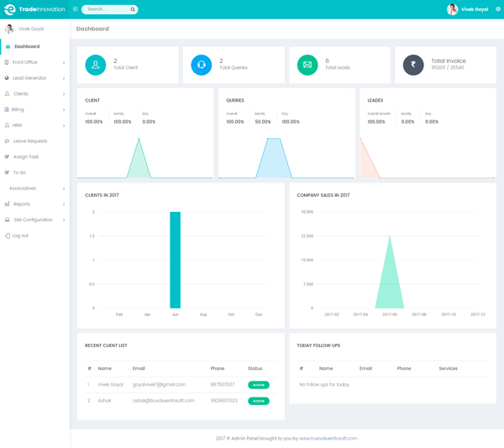Click the Total Leads envelope icon
Viewport: 504px width, 448px height.
[307, 65]
